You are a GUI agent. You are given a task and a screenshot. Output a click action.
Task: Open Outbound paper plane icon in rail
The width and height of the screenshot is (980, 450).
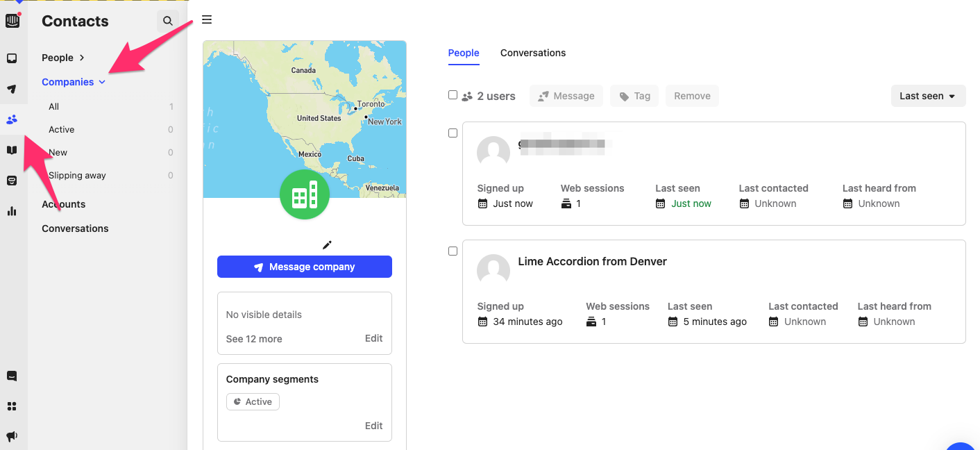click(x=12, y=89)
